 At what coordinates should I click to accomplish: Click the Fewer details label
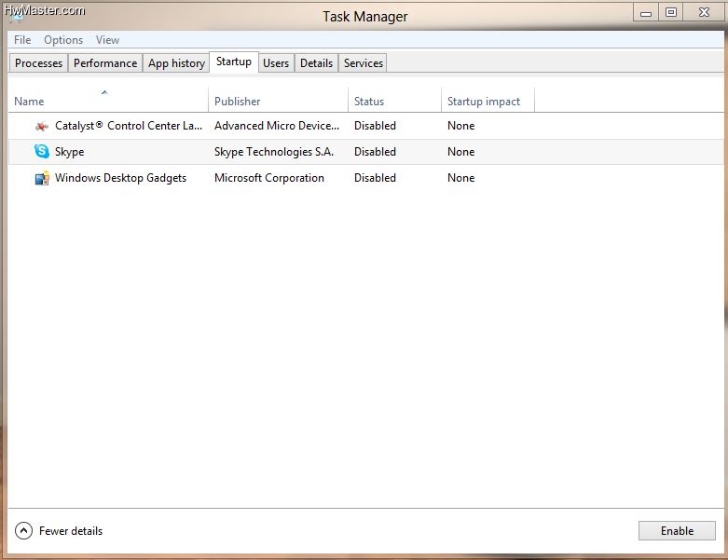(71, 531)
